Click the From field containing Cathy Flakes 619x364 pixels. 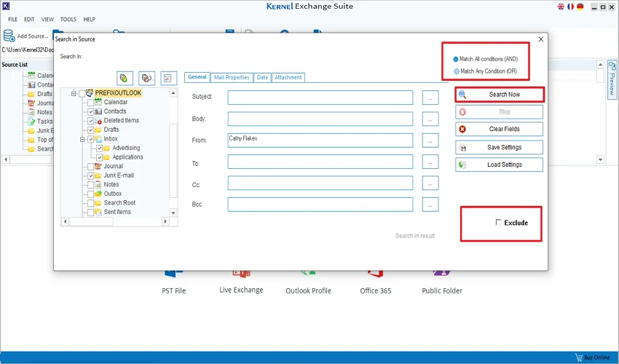pos(320,141)
